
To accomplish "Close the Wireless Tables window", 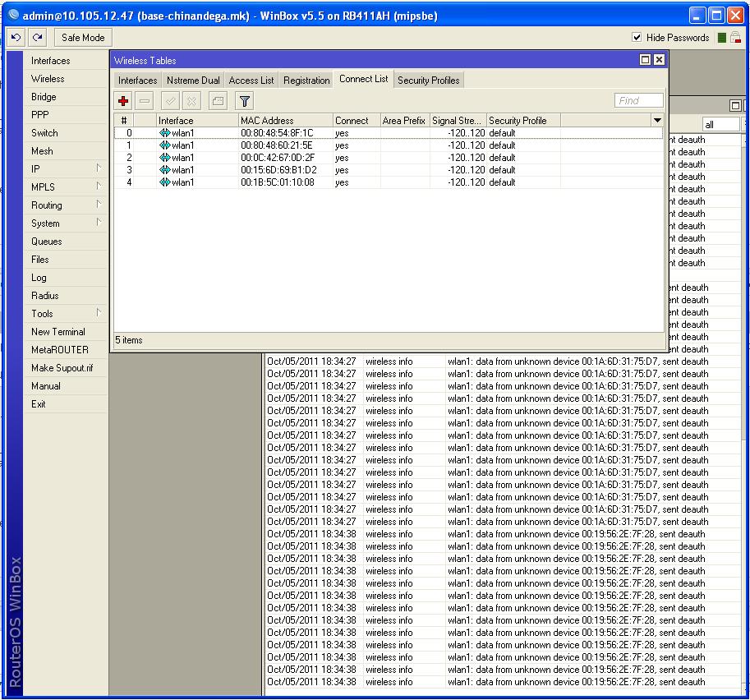I will pyautogui.click(x=659, y=60).
